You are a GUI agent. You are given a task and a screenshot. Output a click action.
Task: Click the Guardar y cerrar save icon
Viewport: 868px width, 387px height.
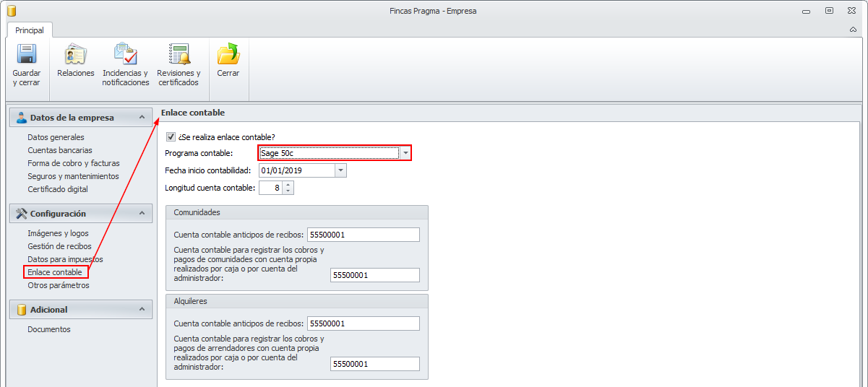(27, 54)
